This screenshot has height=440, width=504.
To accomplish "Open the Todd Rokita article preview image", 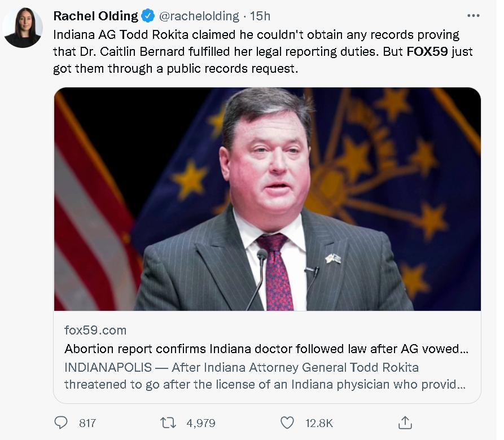I will [x=267, y=199].
